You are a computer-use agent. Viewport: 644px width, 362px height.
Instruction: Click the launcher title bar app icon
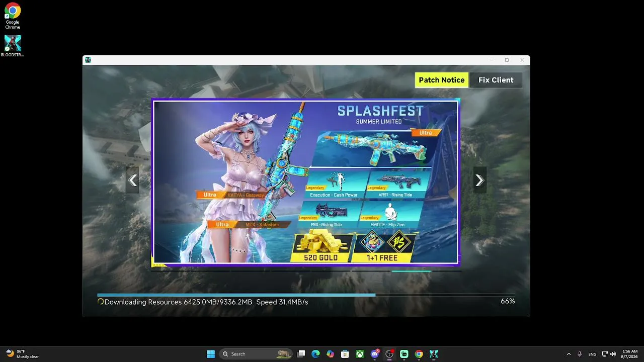pos(88,60)
